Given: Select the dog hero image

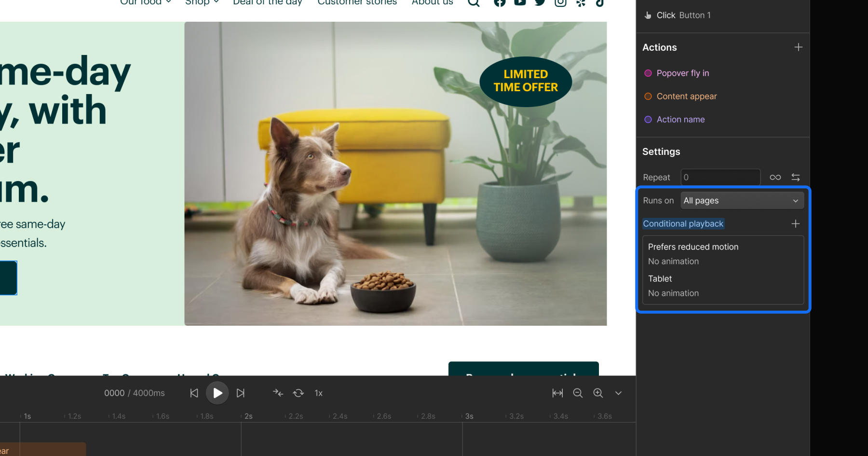Looking at the screenshot, I should 395,174.
